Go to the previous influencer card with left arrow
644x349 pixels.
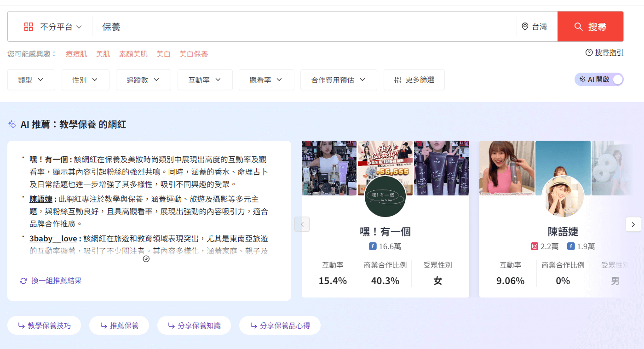[302, 224]
